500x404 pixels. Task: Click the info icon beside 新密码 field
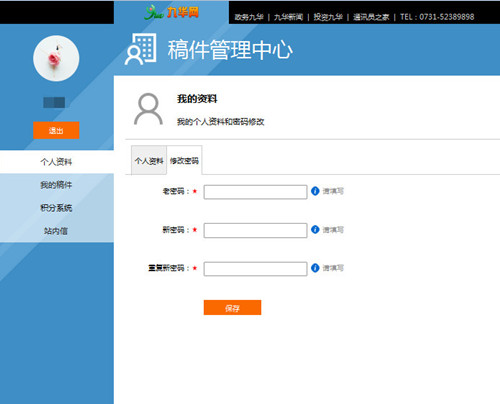315,229
